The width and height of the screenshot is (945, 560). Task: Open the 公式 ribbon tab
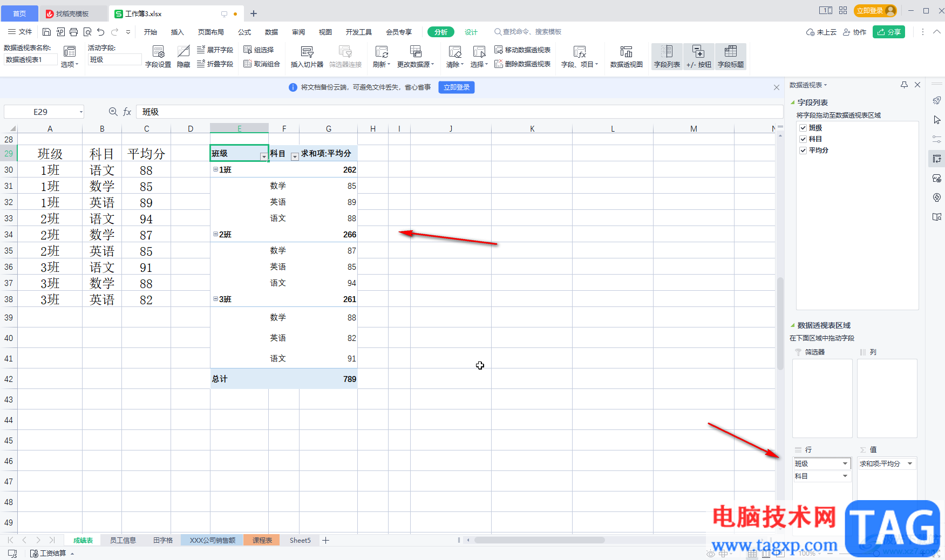(x=244, y=32)
